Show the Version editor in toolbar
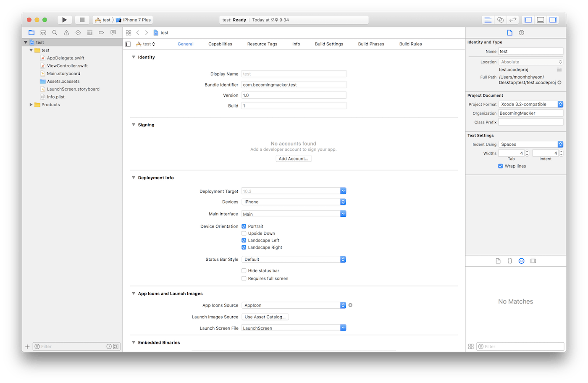588x383 pixels. coord(513,19)
